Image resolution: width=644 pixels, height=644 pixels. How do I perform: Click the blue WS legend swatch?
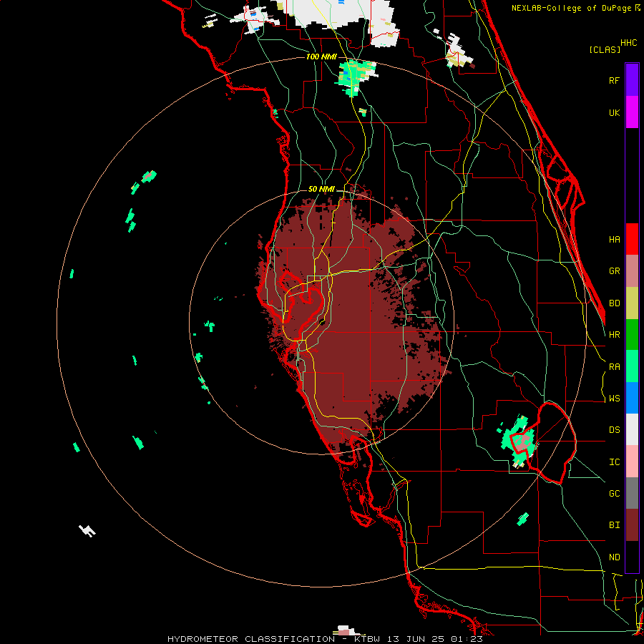632,398
